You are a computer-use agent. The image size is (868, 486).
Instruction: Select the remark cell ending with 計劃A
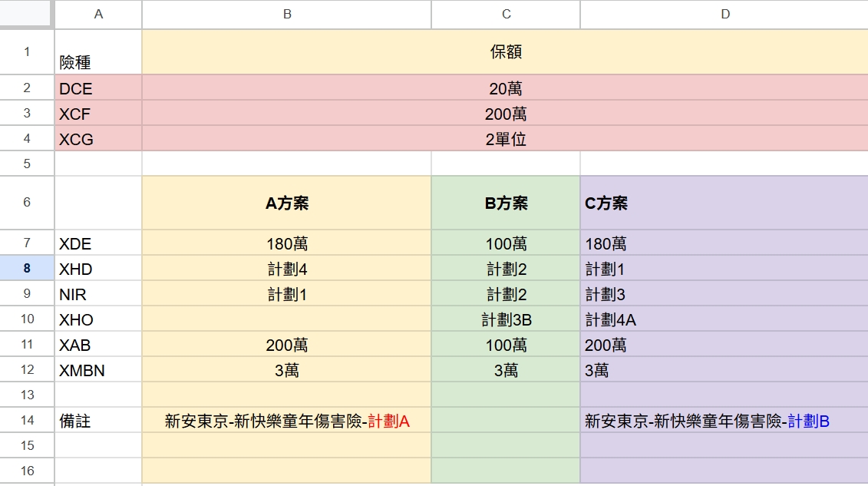click(286, 421)
